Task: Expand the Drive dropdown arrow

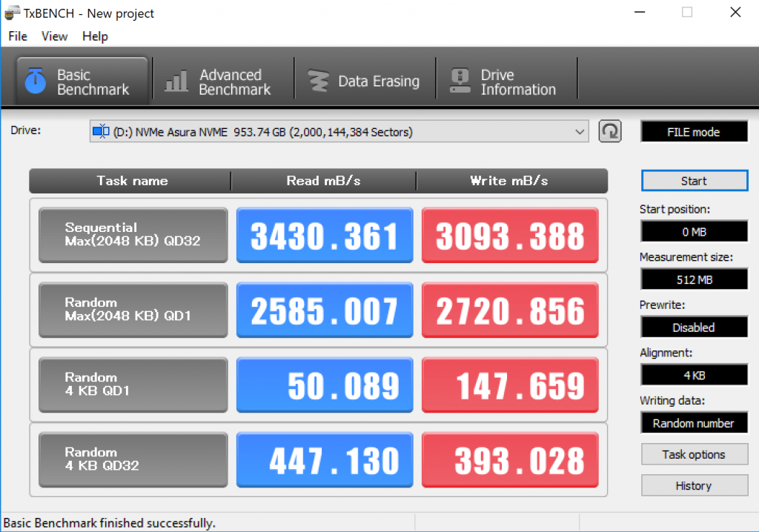Action: click(580, 132)
